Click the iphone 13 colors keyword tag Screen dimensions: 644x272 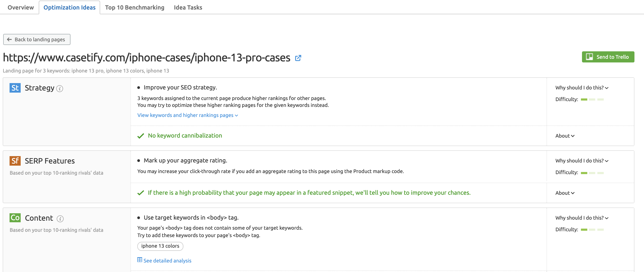pos(160,246)
